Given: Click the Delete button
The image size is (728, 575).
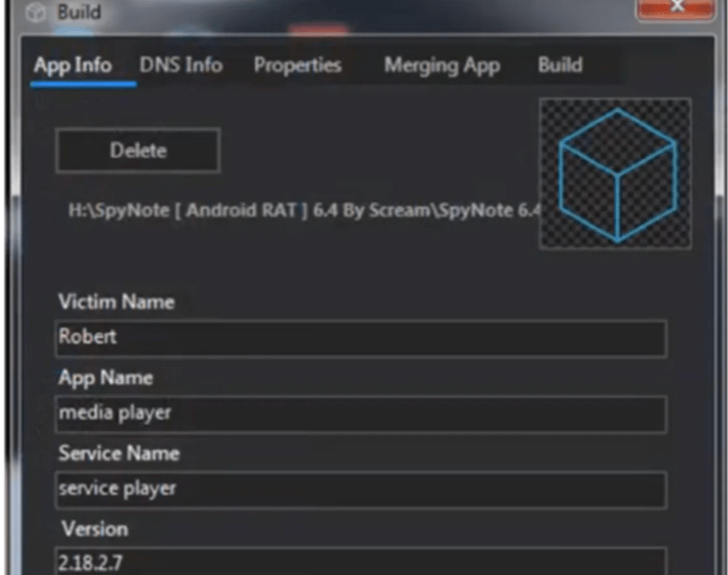Looking at the screenshot, I should [x=138, y=151].
